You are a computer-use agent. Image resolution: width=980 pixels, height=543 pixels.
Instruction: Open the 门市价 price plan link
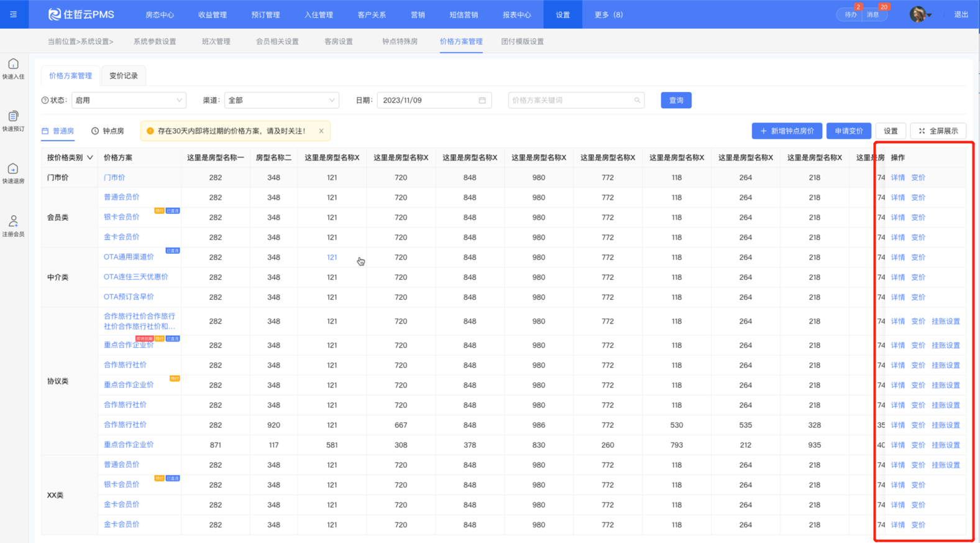click(114, 177)
